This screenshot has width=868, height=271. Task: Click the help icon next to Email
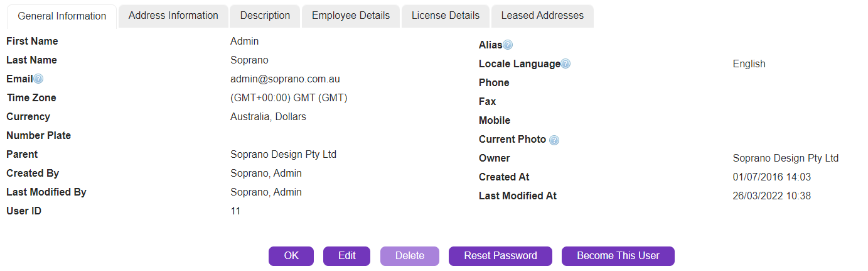pos(38,79)
